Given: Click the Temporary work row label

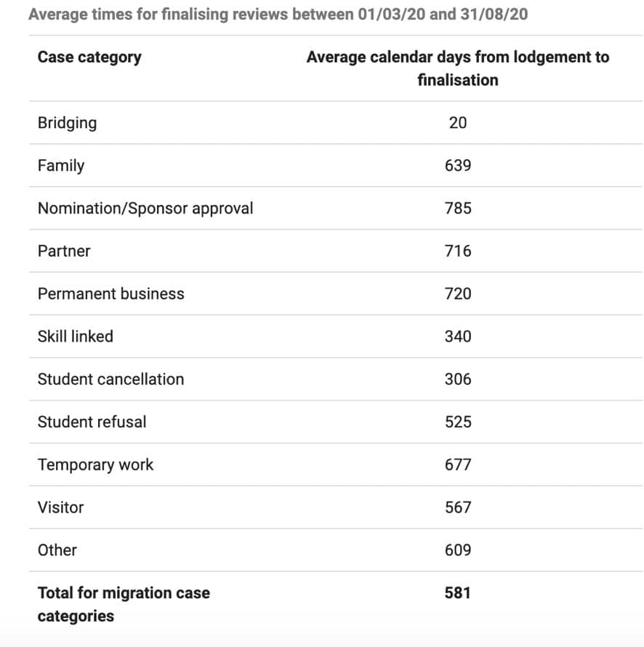Looking at the screenshot, I should (95, 465).
